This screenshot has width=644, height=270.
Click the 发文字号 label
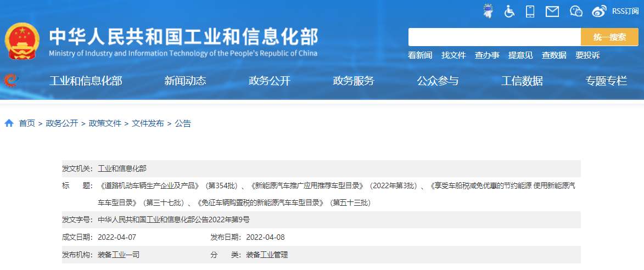78,220
